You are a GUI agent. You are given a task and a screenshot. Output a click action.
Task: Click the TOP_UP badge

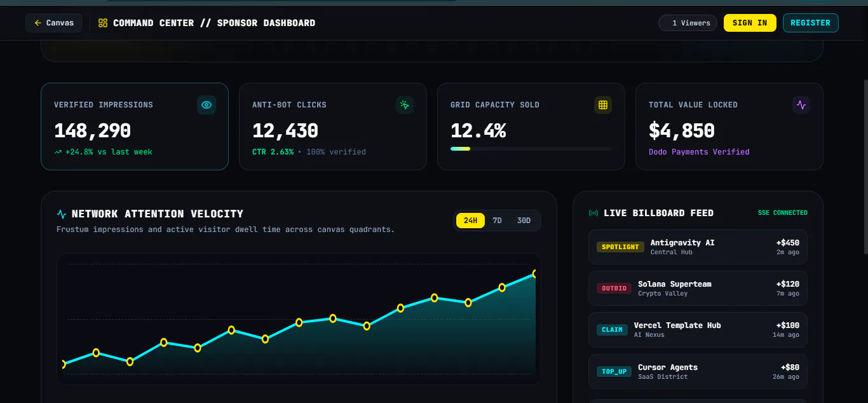(614, 371)
